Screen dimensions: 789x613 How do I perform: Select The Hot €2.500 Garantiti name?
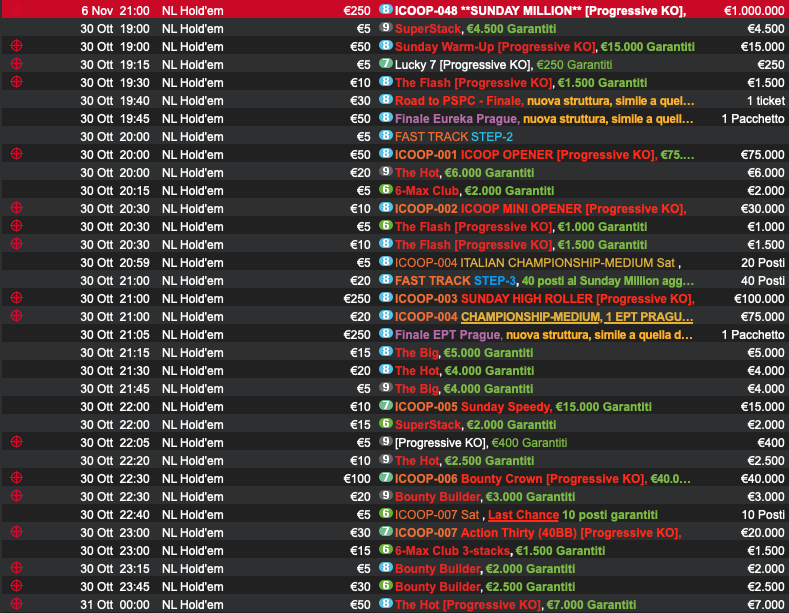click(464, 461)
